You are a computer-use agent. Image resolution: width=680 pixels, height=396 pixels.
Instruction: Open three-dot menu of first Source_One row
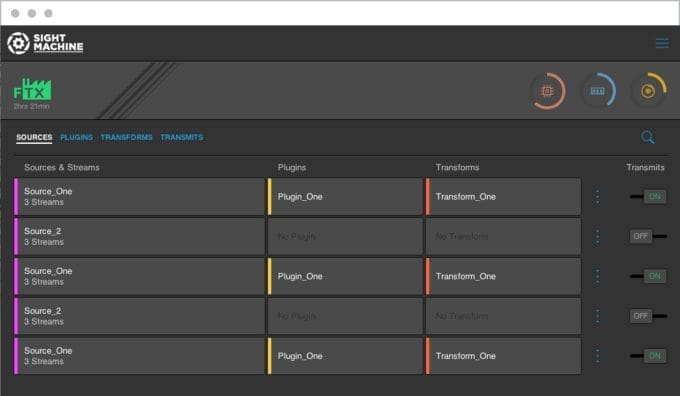(598, 196)
